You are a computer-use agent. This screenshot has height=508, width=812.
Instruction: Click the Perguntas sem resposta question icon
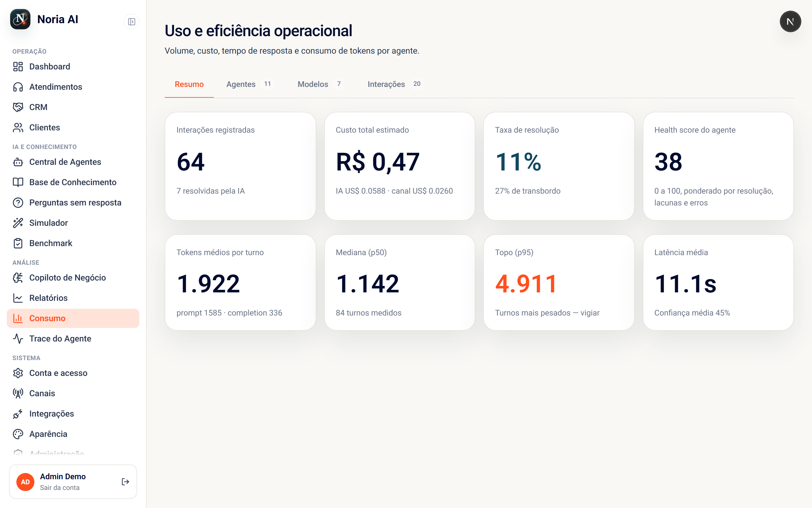click(18, 203)
